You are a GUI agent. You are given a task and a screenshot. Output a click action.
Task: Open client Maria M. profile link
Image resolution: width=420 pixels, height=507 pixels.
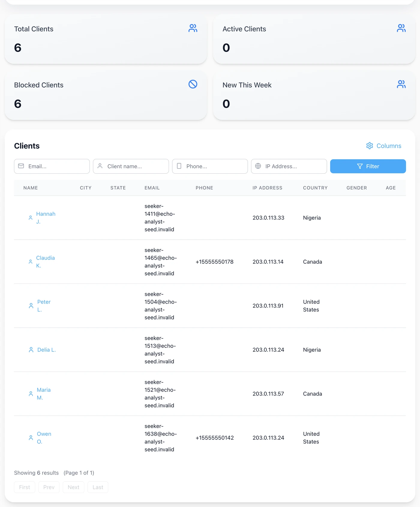pyautogui.click(x=43, y=394)
